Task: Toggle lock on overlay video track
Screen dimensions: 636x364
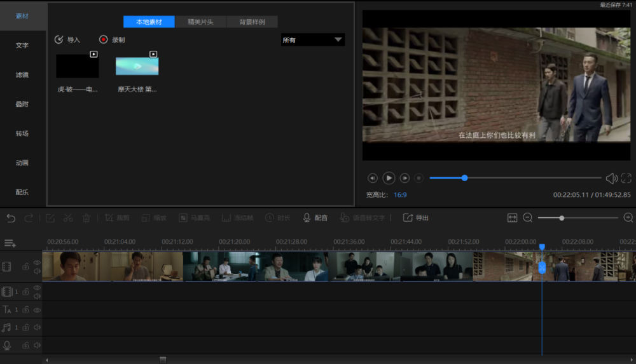Action: (x=25, y=292)
